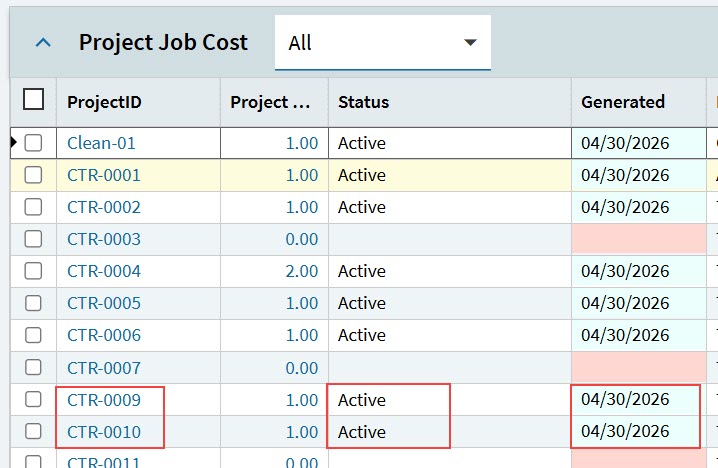The height and width of the screenshot is (468, 718).
Task: Select the Active status in CTR-0005 row
Action: 362,303
